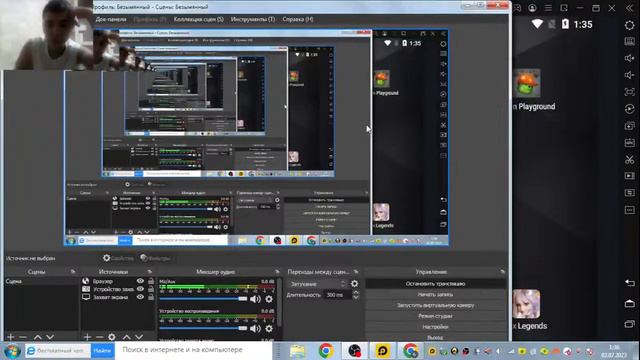Open the Коллекция сцен menu
Screen dimensions: 640x360
pos(198,19)
